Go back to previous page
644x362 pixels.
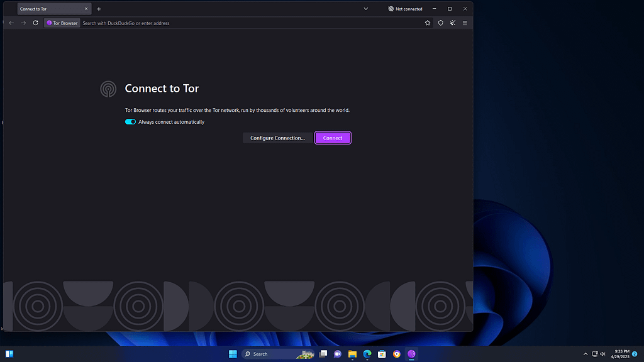point(11,23)
